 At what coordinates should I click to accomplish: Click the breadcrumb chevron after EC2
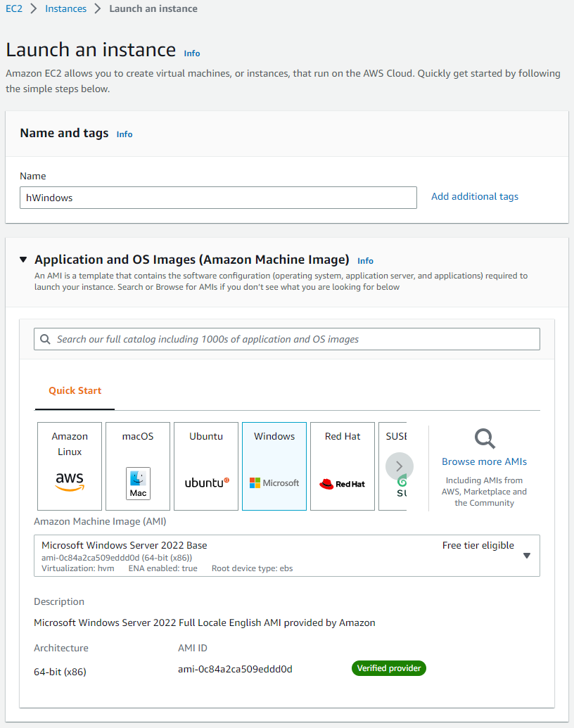tap(34, 9)
